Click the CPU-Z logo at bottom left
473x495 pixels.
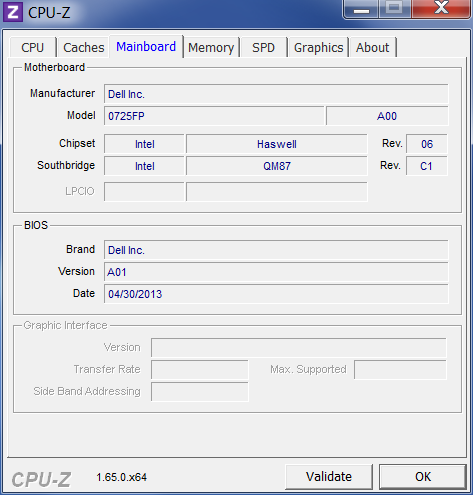pyautogui.click(x=41, y=480)
